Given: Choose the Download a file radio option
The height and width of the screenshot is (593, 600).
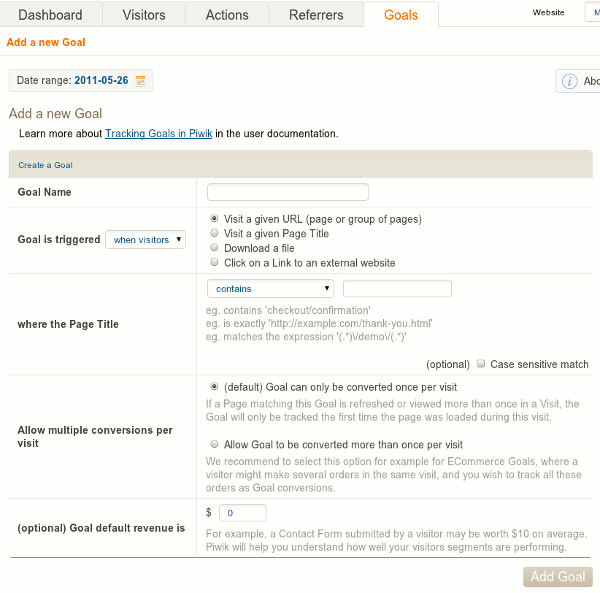Looking at the screenshot, I should (x=215, y=248).
